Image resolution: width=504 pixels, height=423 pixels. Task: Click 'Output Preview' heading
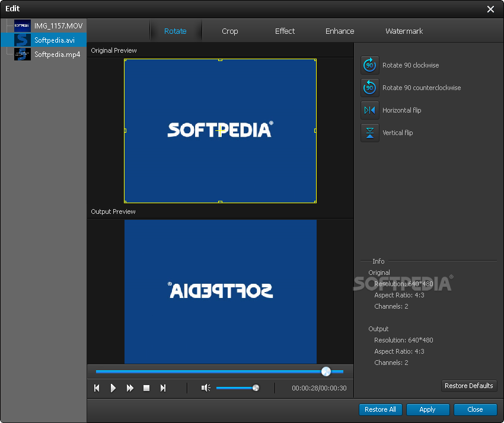[113, 211]
